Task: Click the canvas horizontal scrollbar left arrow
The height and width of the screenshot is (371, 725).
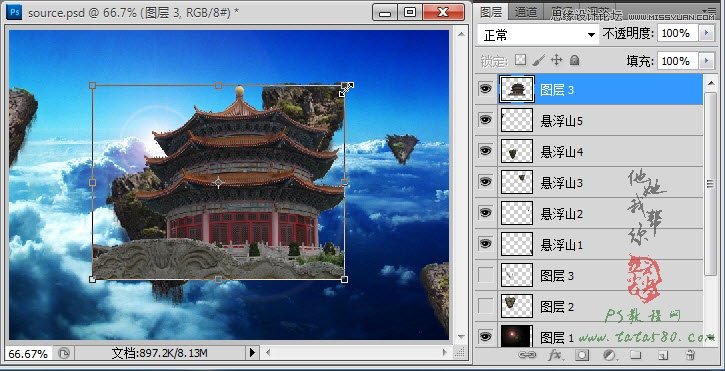Action: (x=267, y=353)
